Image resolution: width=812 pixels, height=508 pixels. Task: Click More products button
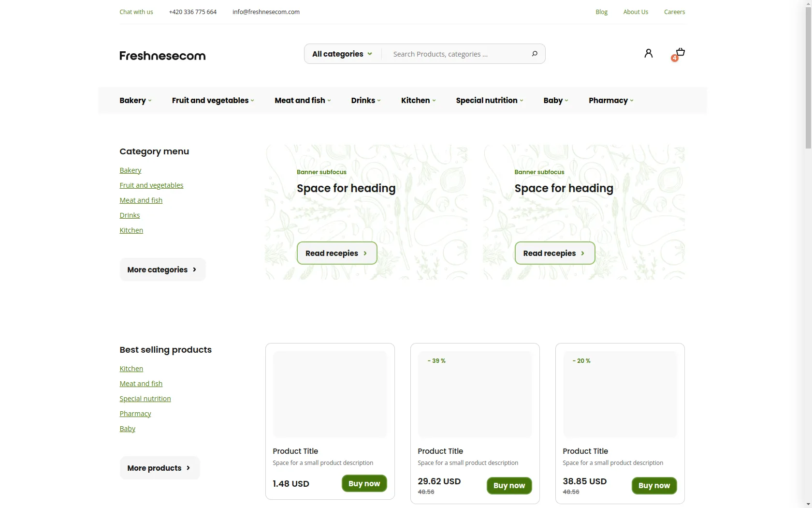click(x=159, y=468)
